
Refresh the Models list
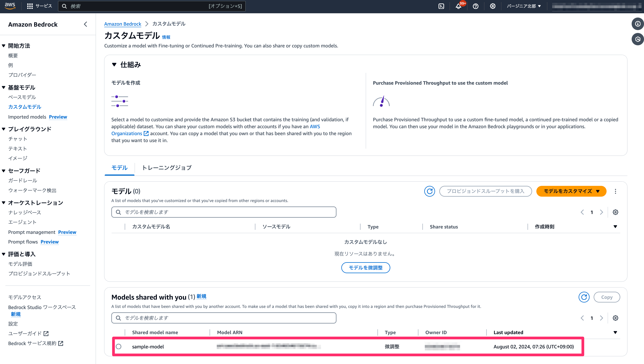click(429, 191)
